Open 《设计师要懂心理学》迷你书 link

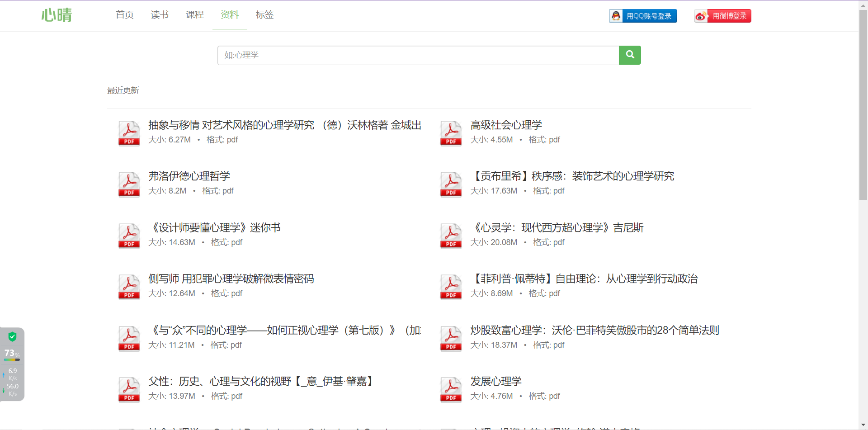pyautogui.click(x=215, y=227)
